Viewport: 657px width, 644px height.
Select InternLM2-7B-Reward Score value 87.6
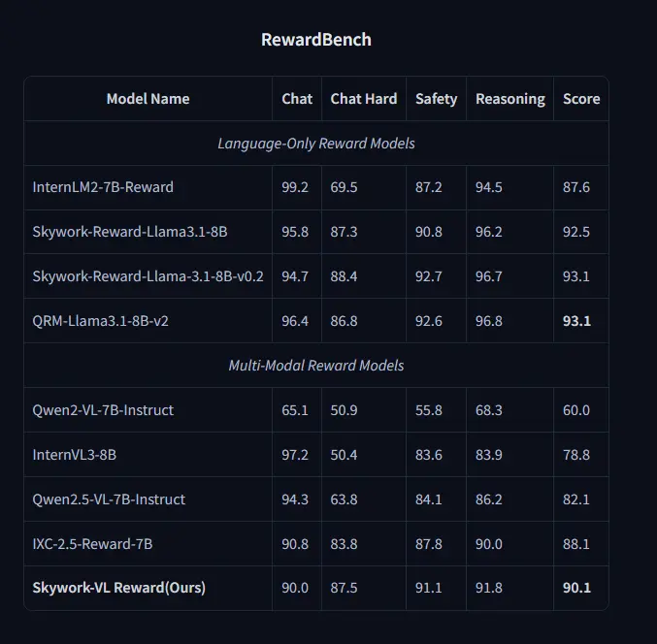pos(576,187)
